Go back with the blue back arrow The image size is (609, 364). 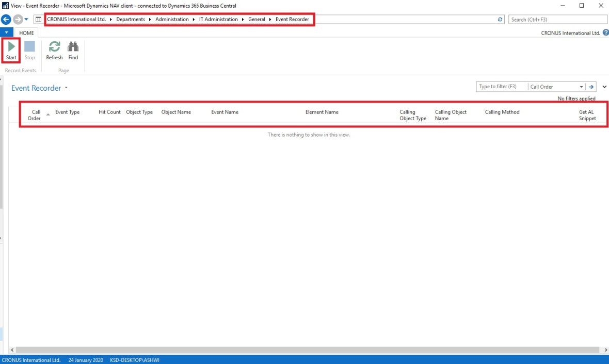pos(6,20)
